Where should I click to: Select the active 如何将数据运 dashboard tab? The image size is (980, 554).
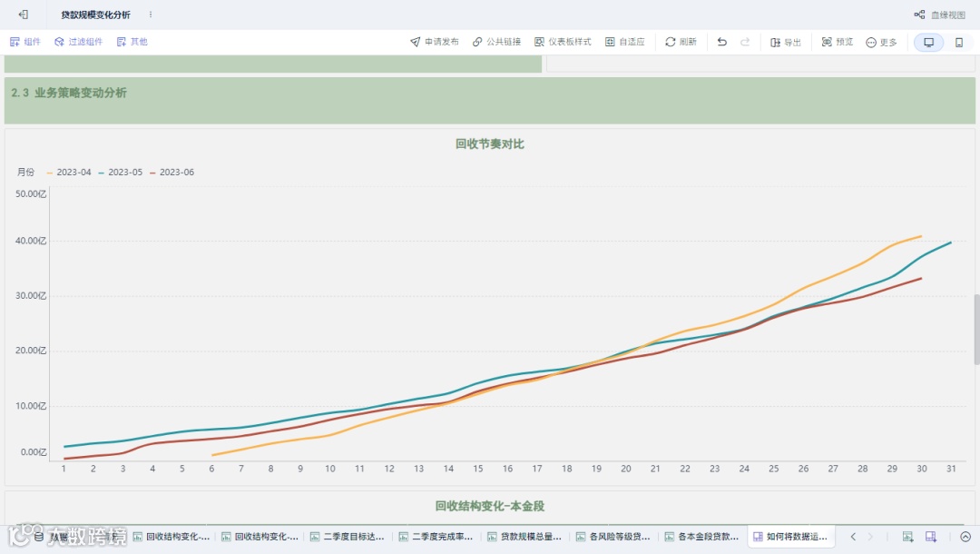791,537
